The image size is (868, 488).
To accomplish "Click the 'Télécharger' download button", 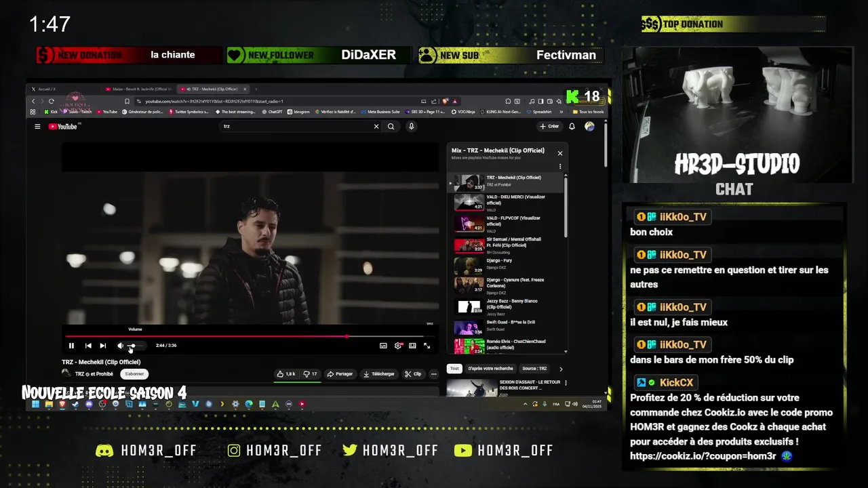I will pos(379,373).
